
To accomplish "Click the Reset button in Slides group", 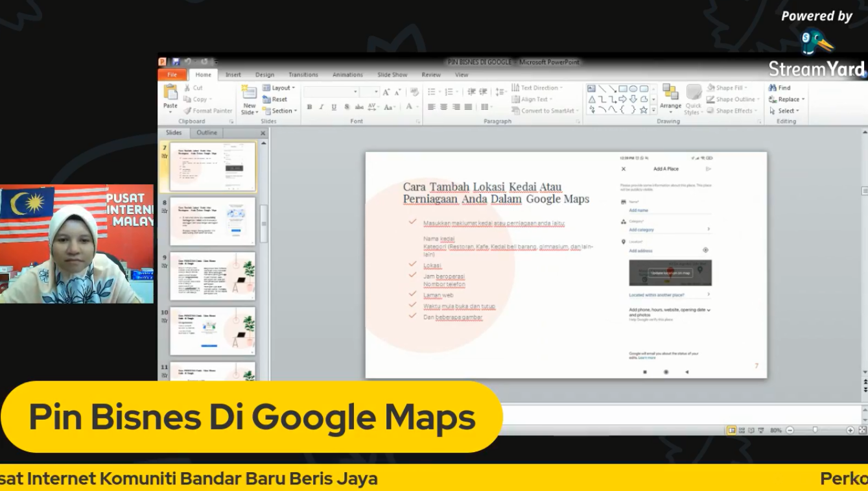I will pos(276,99).
